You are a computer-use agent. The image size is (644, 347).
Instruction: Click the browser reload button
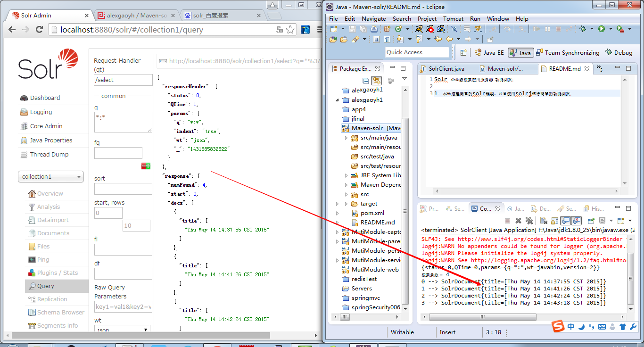pos(40,29)
